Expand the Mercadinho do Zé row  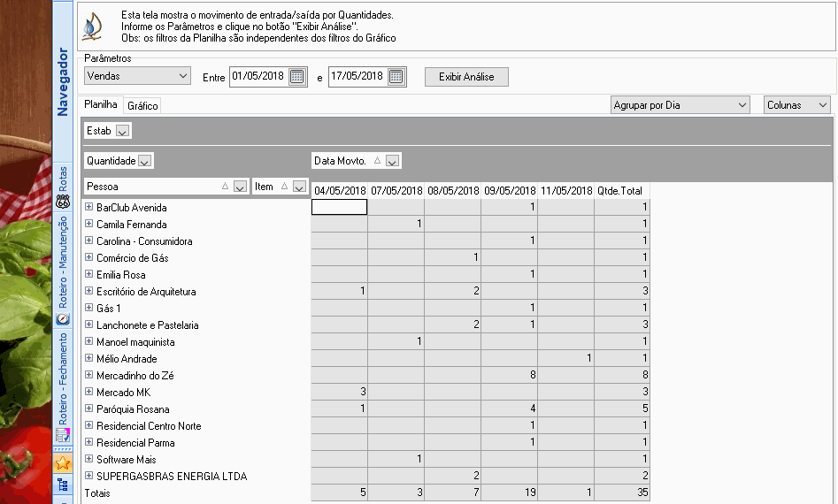[89, 375]
